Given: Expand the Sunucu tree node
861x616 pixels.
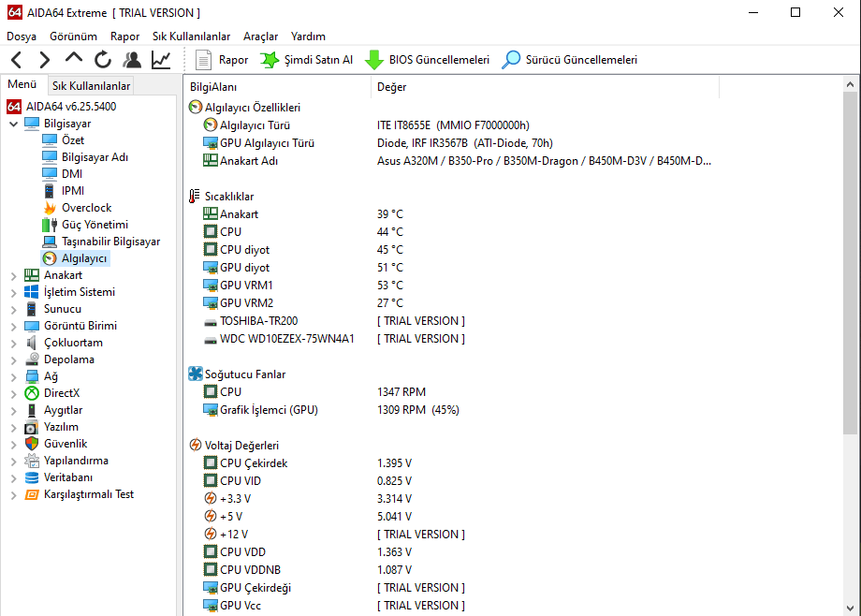Looking at the screenshot, I should coord(14,310).
